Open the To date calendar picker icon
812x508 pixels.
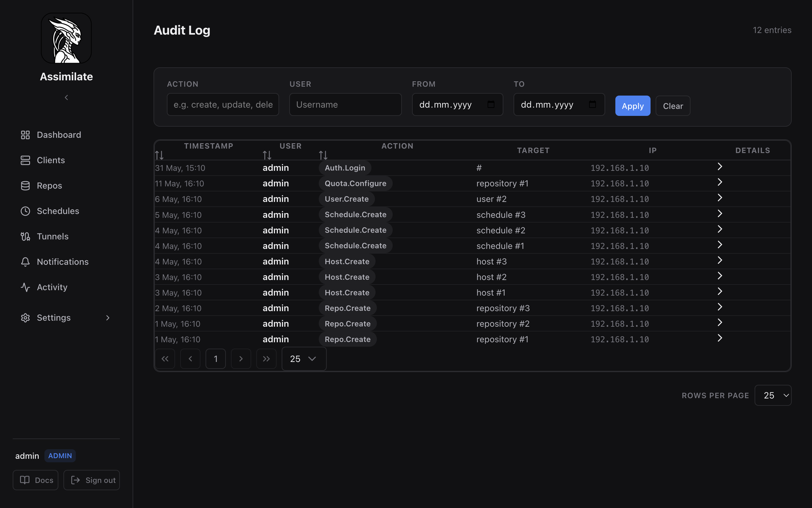click(x=593, y=104)
